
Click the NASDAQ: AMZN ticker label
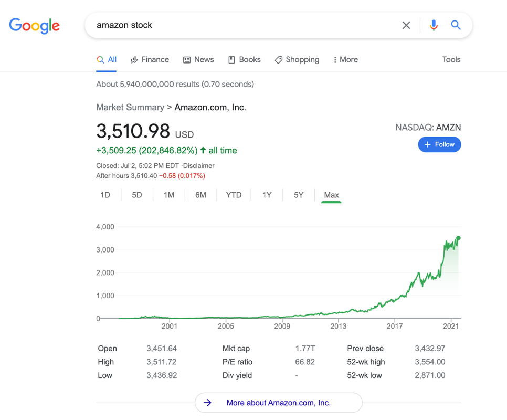click(x=428, y=128)
